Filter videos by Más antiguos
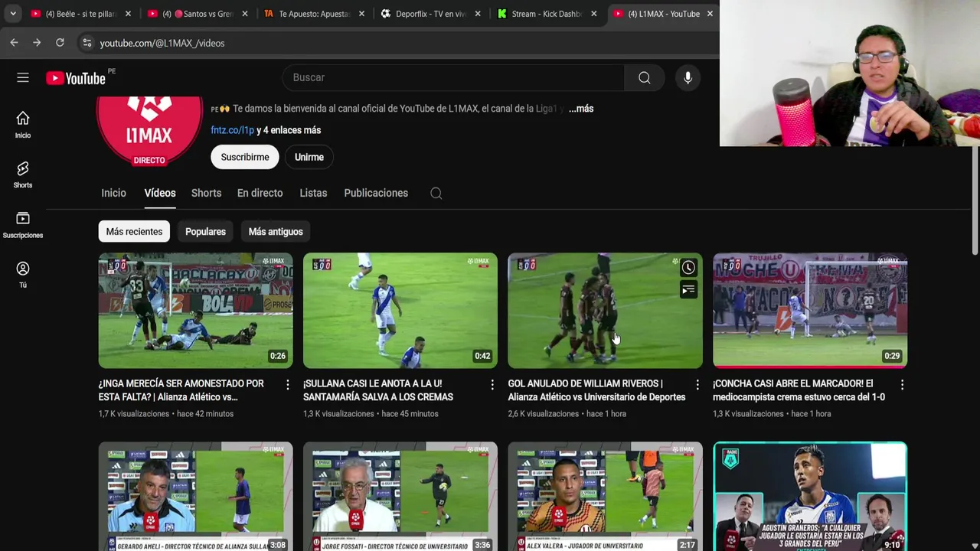 pos(276,232)
